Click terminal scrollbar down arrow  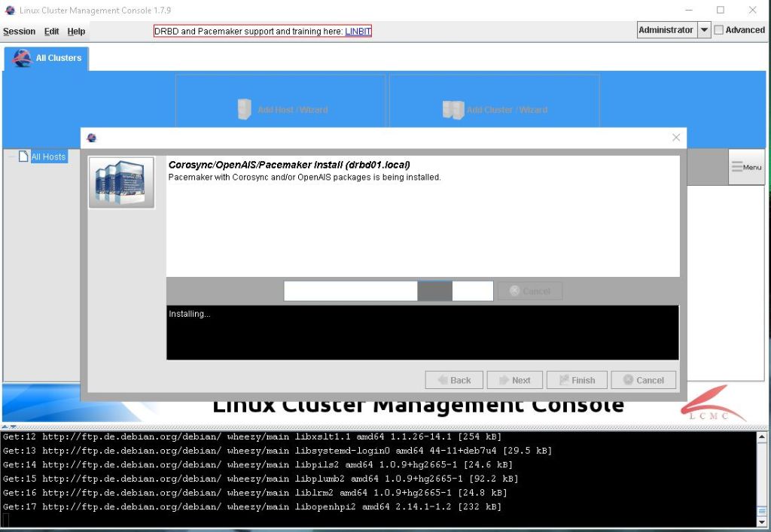point(762,522)
